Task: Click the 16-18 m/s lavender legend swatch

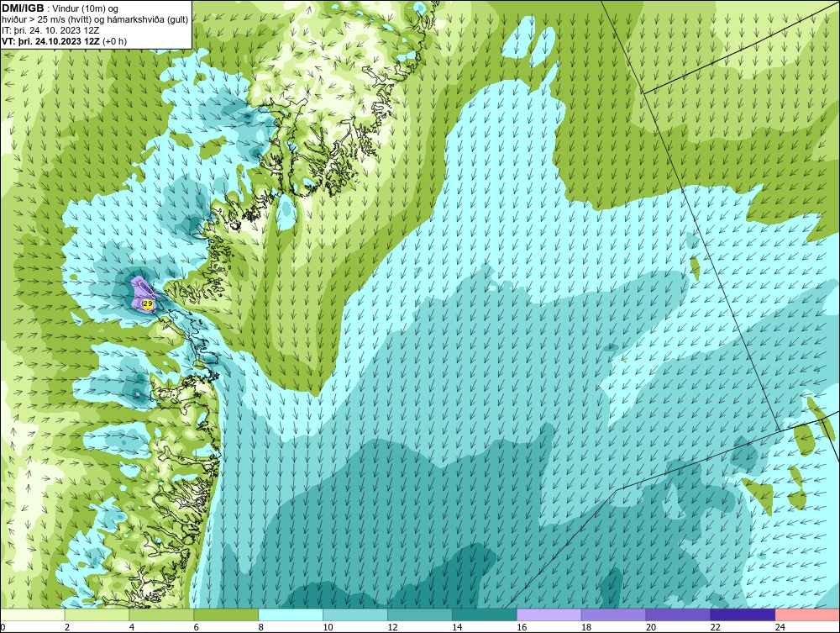Action: [549, 615]
